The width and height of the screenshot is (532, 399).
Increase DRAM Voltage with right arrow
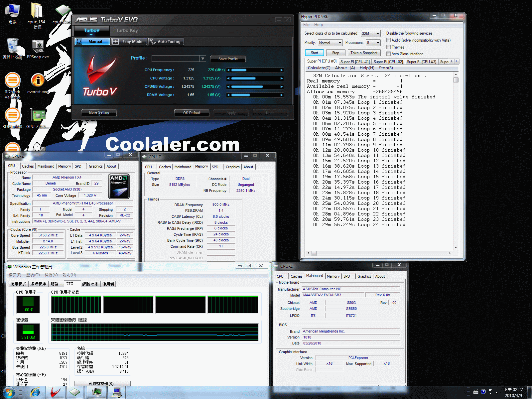tap(282, 95)
